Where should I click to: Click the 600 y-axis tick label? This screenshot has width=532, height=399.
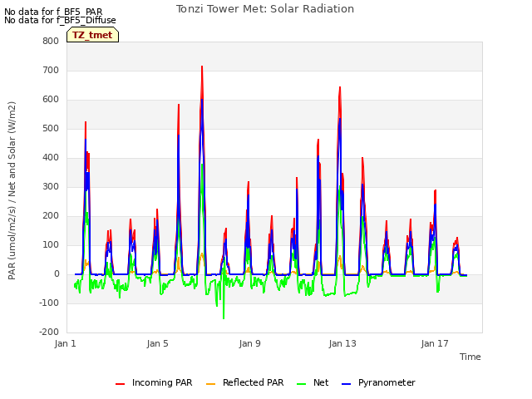[51, 100]
